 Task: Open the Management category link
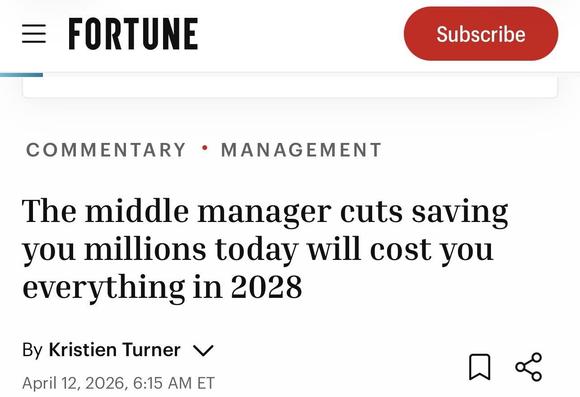(x=301, y=150)
